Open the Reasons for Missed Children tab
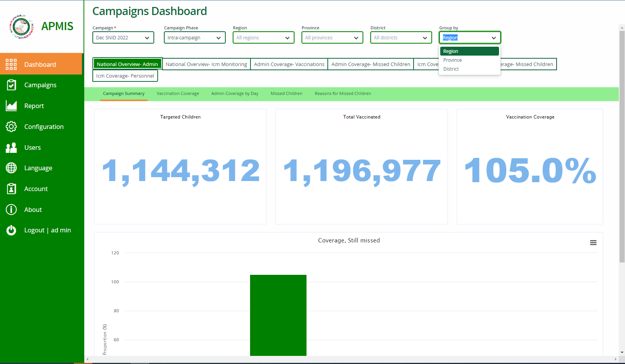The image size is (625, 364). (342, 93)
